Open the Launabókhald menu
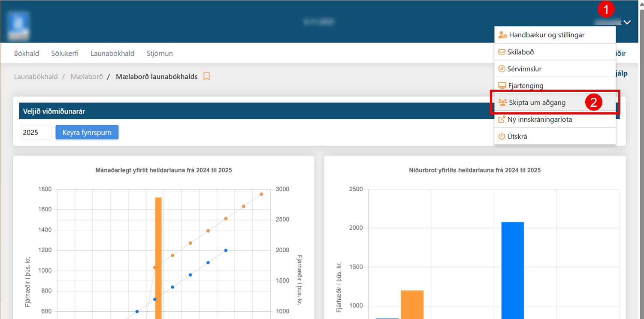 coord(112,54)
